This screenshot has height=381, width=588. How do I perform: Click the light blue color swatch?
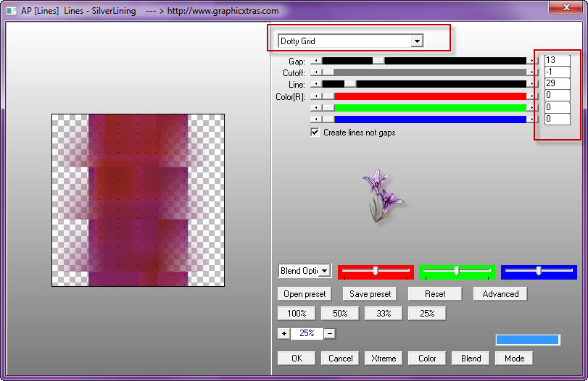pos(527,340)
